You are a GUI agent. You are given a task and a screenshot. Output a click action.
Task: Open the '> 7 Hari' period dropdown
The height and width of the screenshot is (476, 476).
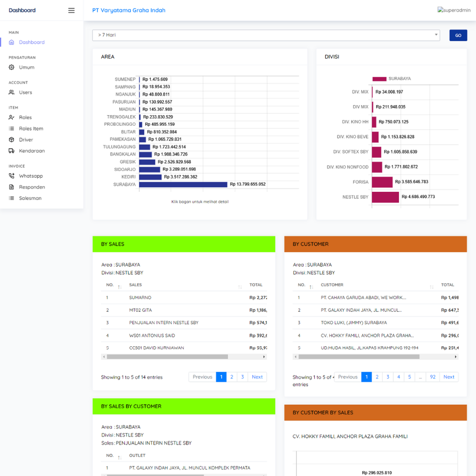coord(266,35)
